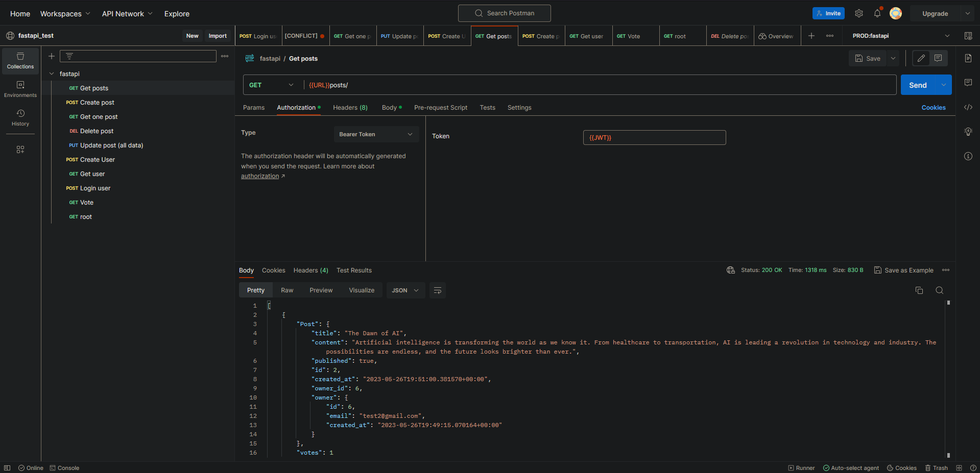Screen dimensions: 980x473
Task: Open the configure workspace sidebar grid icon
Action: click(x=20, y=150)
